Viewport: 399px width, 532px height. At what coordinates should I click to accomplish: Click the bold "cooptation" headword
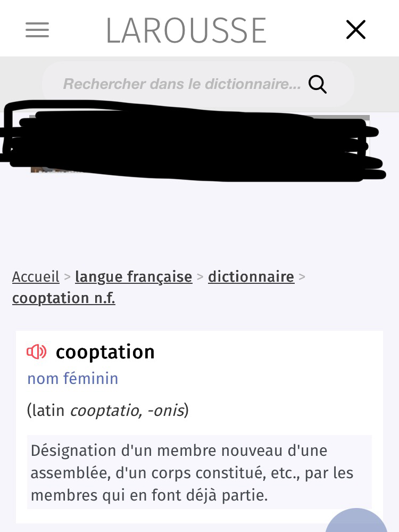(105, 352)
